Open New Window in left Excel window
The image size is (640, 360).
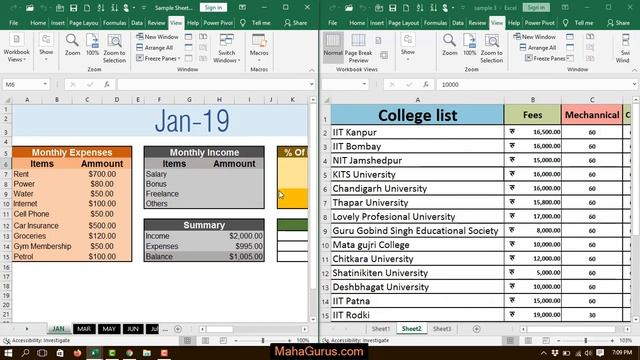(157, 37)
